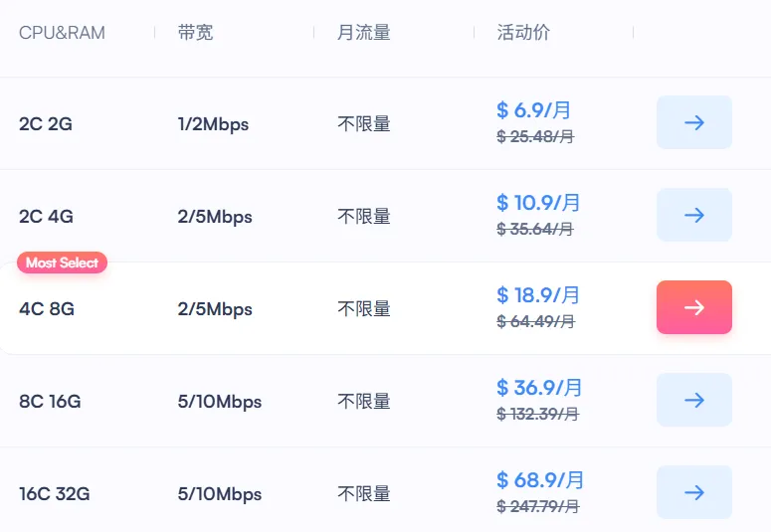This screenshot has height=532, width=771.
Task: Click the $ 18.9/月 price
Action: click(538, 295)
